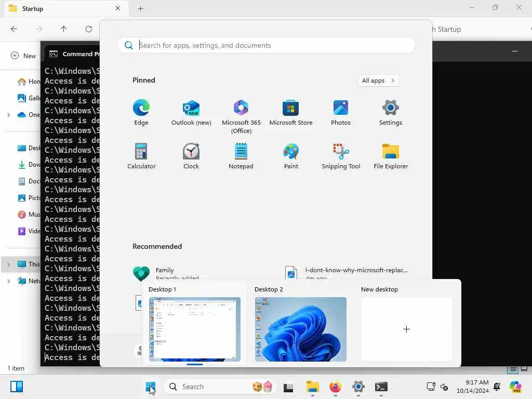Image resolution: width=532 pixels, height=399 pixels.
Task: Open Gallery in the File Explorer sidebar
Action: [x=29, y=98]
